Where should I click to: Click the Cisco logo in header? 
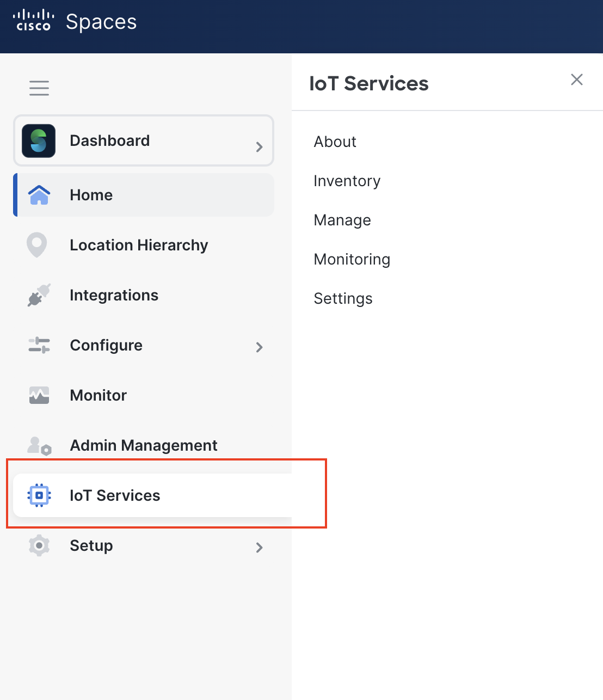[33, 20]
